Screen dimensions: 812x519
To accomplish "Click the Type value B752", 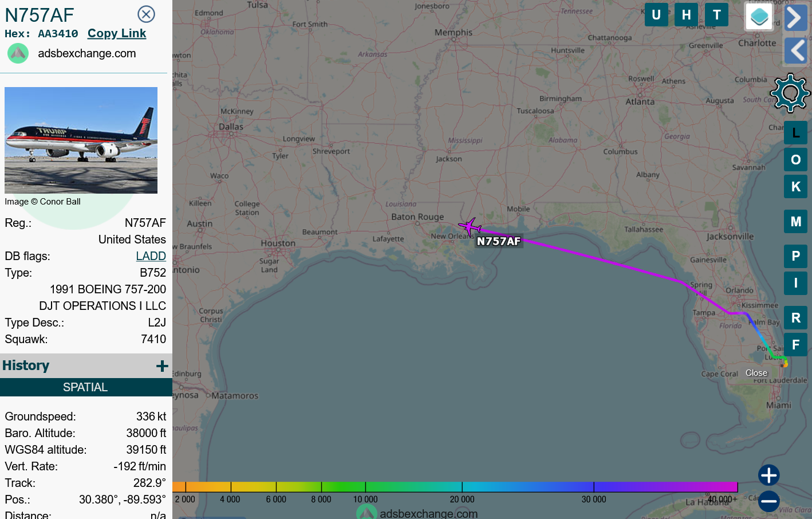I will tap(153, 273).
